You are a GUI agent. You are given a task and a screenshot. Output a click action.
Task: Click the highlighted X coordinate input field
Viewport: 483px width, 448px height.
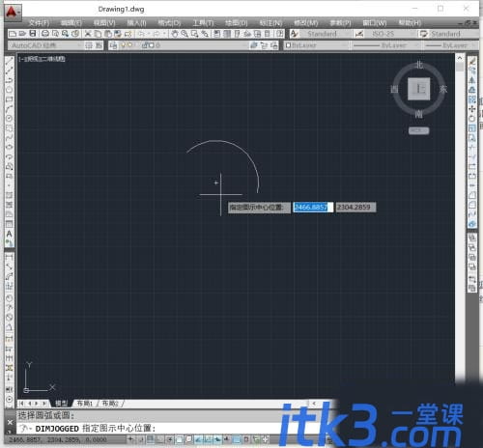point(313,207)
